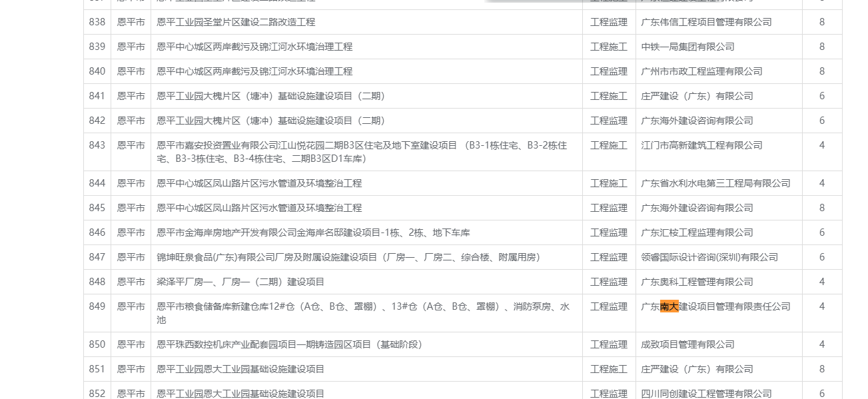Select 工程监理 type in row 840
This screenshot has width=868, height=399.
[x=609, y=71]
